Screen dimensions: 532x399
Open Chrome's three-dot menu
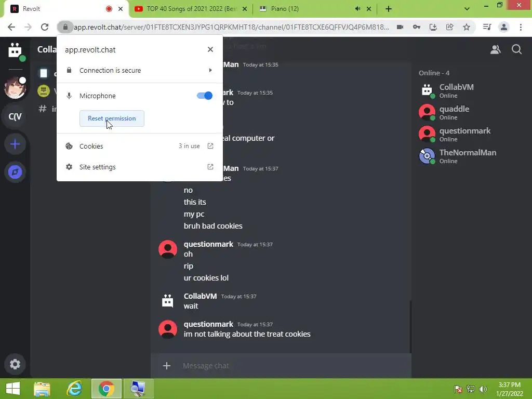[521, 27]
